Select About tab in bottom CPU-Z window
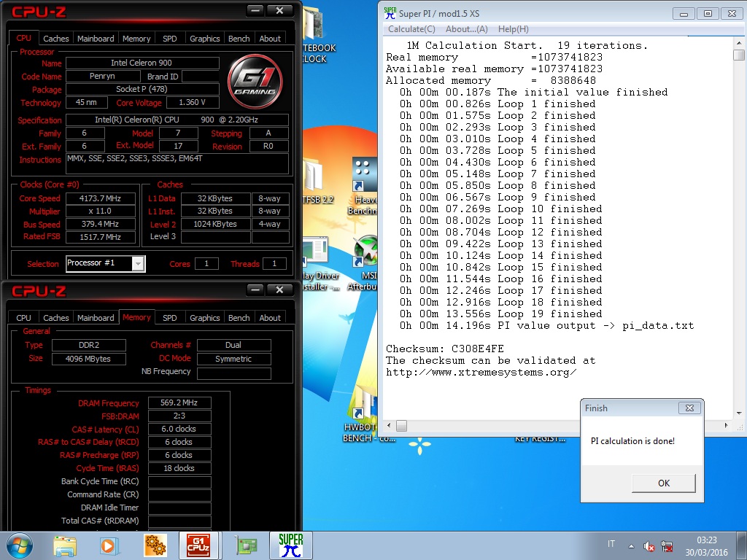The width and height of the screenshot is (747, 560). pos(270,318)
